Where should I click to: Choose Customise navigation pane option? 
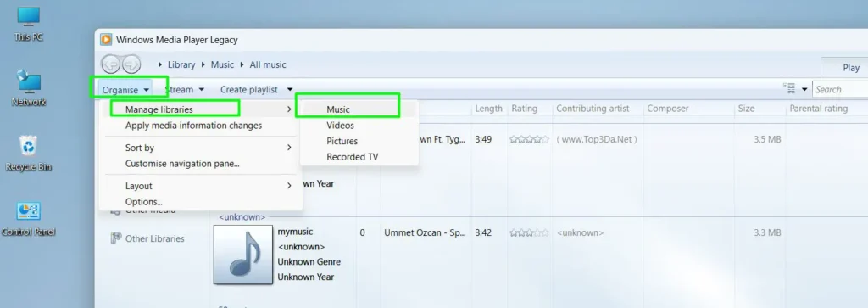click(x=202, y=164)
